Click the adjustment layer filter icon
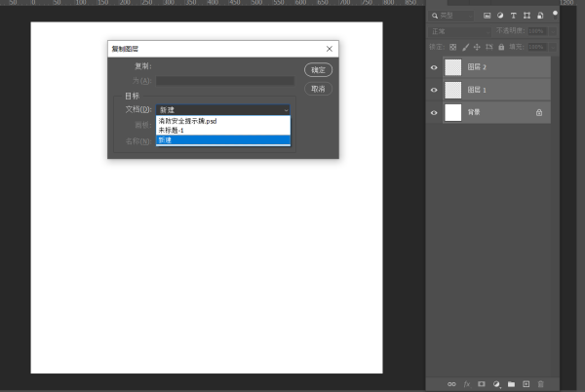This screenshot has width=585, height=392. [x=500, y=16]
